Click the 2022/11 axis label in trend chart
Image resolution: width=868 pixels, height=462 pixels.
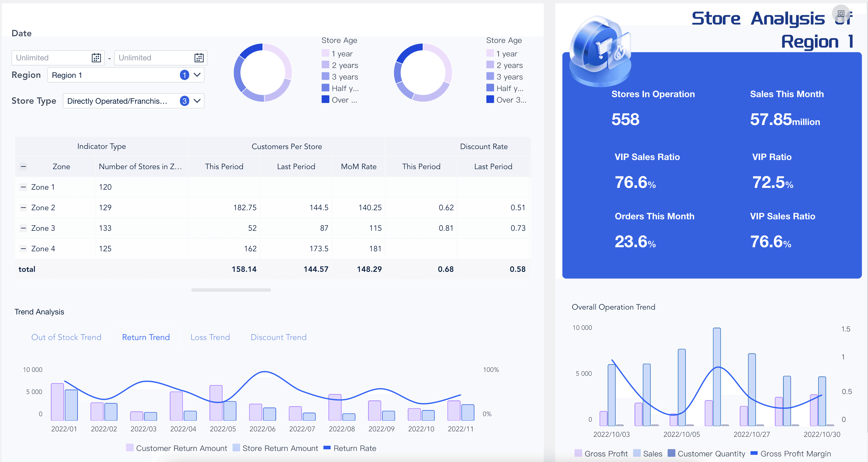tap(460, 429)
